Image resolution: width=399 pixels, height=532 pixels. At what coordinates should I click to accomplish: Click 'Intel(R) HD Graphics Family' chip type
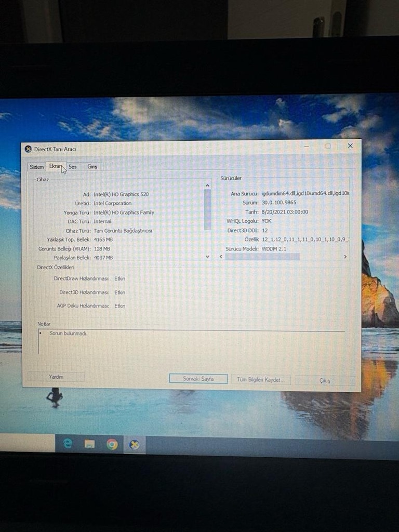[124, 212]
